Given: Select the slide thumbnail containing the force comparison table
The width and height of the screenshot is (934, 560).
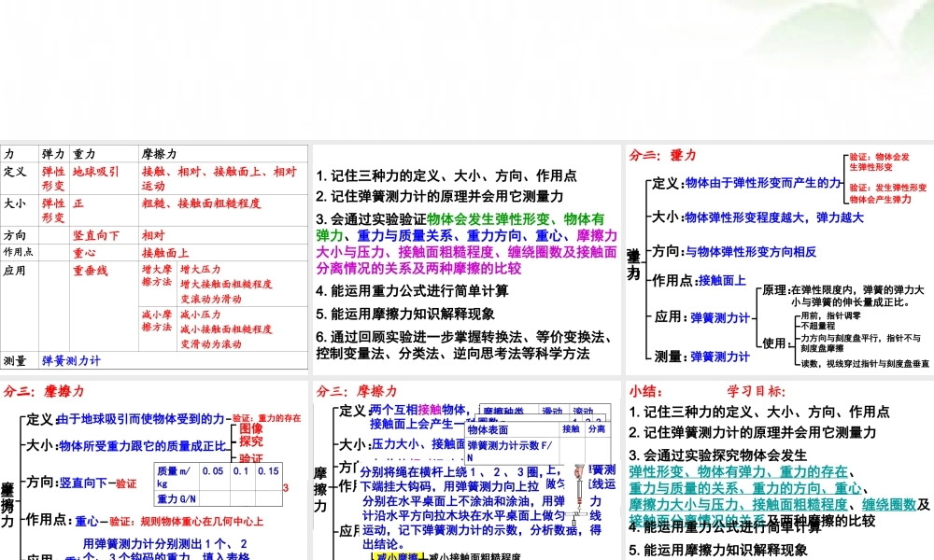Looking at the screenshot, I should [x=154, y=257].
